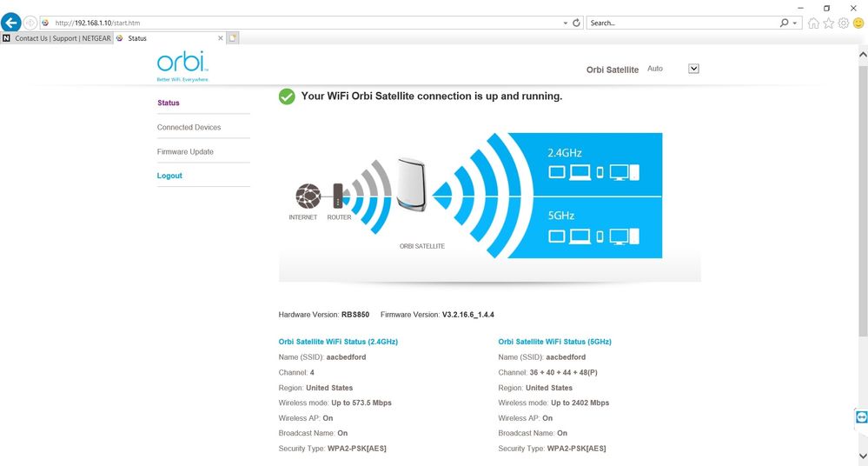Image resolution: width=868 pixels, height=466 pixels.
Task: Click the Orbi logo
Action: coord(182,65)
